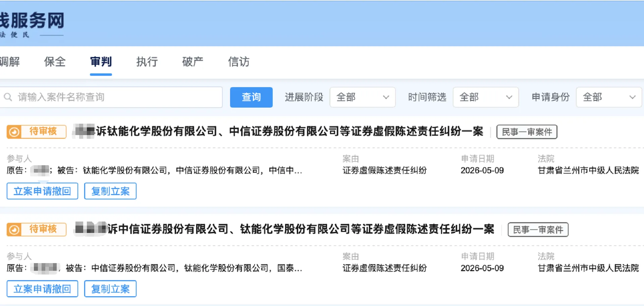Image resolution: width=644 pixels, height=306 pixels.
Task: Open the 时间筛选 dropdown
Action: (x=486, y=97)
